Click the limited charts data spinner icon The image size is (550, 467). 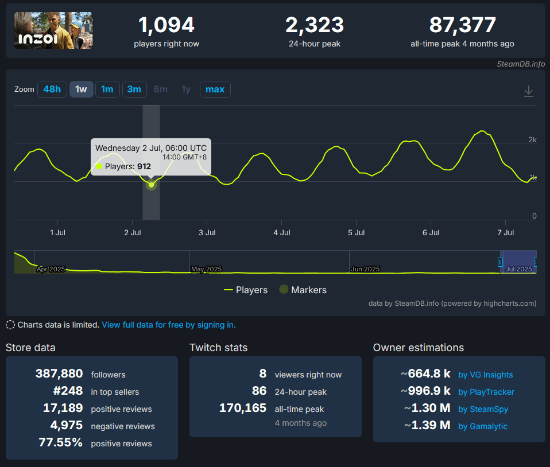[x=11, y=325]
